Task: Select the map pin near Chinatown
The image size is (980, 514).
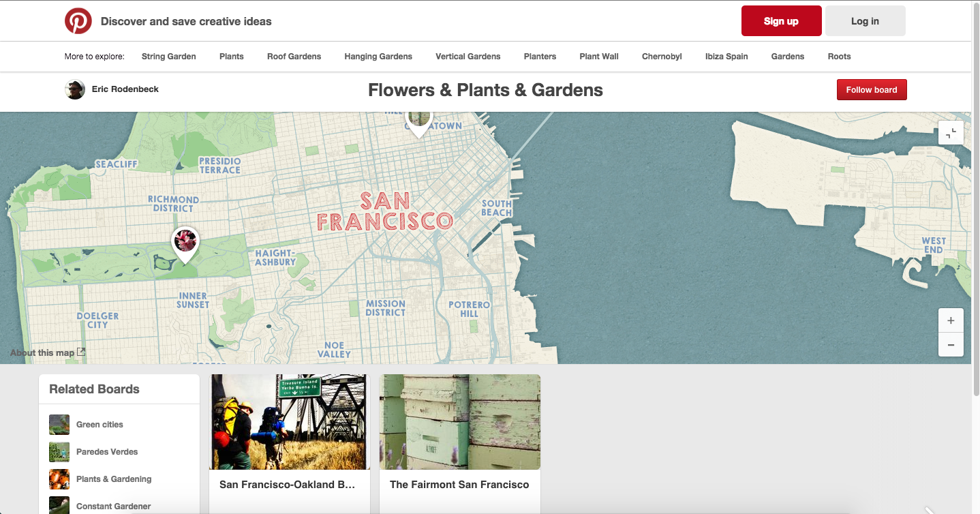Action: click(x=418, y=121)
